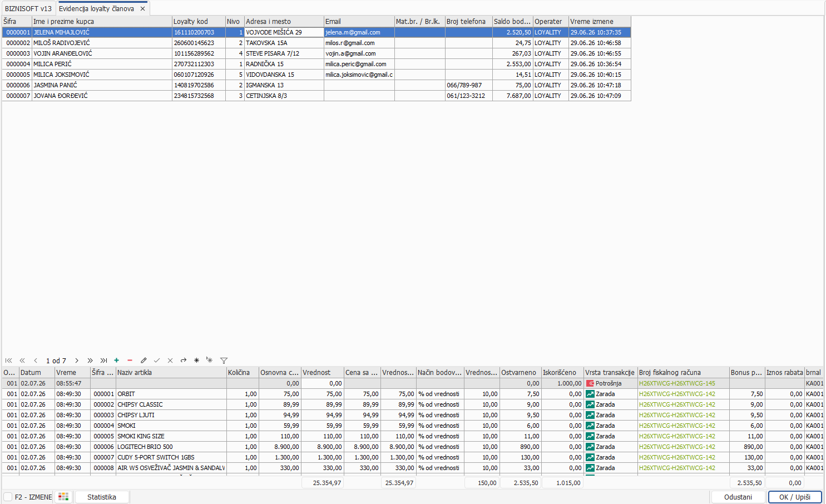Switch to the BIZNISOFT v13 tab

coord(28,8)
